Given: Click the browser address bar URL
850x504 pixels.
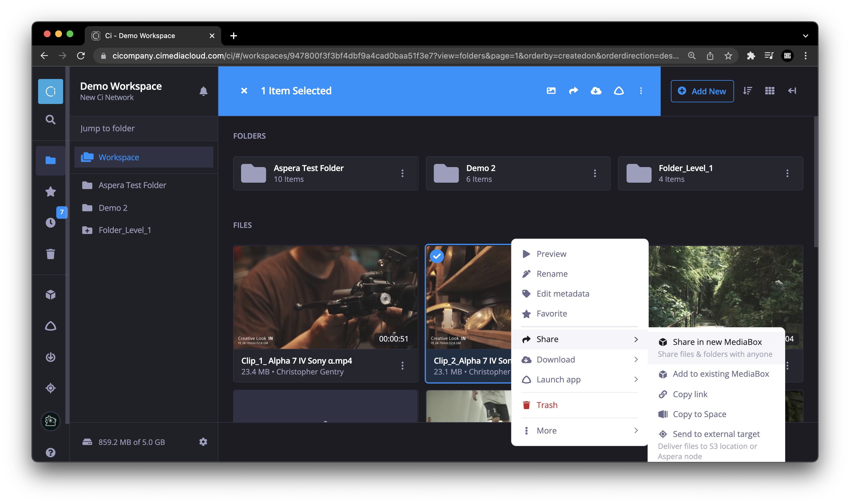Looking at the screenshot, I should 395,56.
